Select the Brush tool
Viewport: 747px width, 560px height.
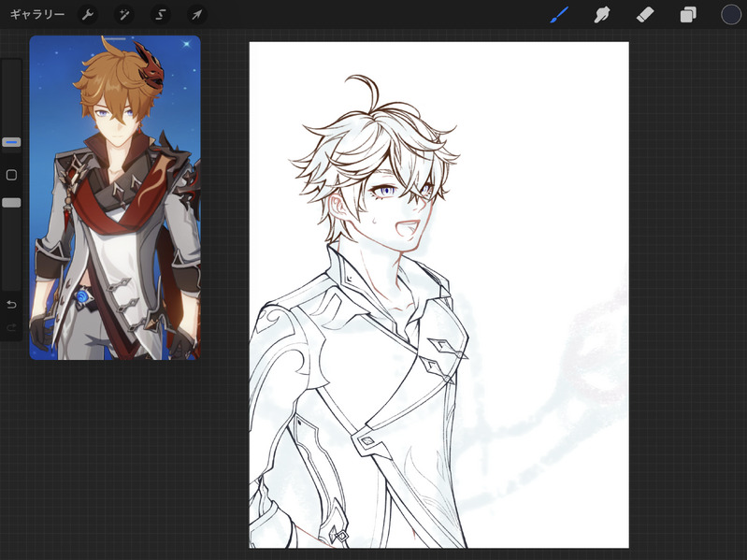pyautogui.click(x=559, y=15)
